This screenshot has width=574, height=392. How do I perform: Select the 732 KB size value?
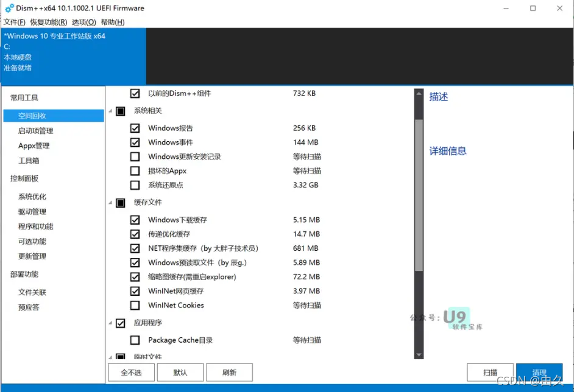(304, 93)
